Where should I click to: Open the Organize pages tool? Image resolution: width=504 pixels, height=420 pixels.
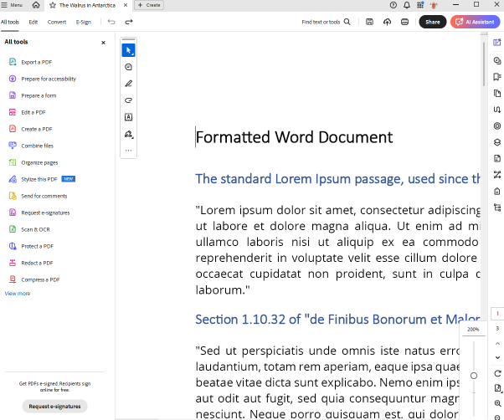(x=33, y=162)
